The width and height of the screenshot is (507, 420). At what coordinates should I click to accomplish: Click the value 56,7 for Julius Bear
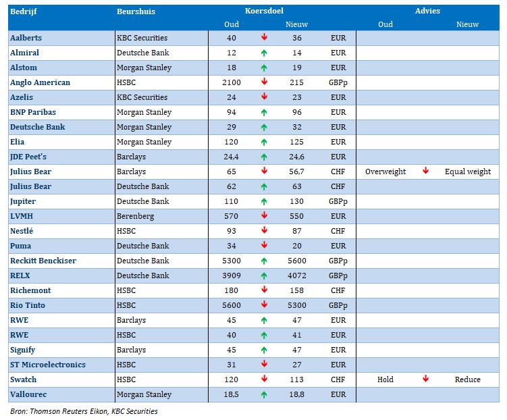(296, 172)
